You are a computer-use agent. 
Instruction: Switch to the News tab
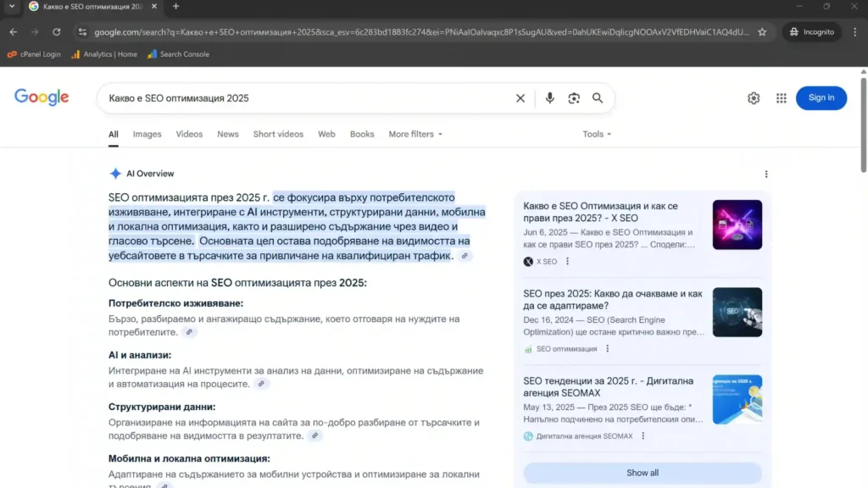tap(227, 134)
